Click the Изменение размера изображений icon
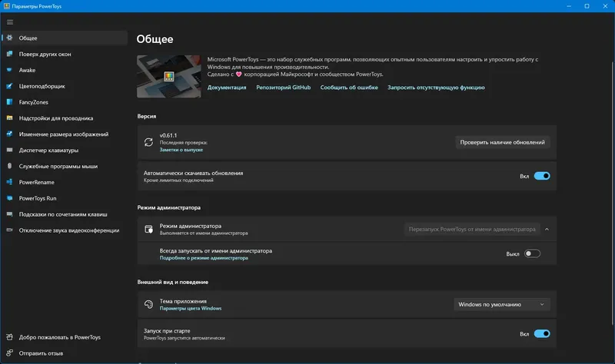This screenshot has width=615, height=364. (x=10, y=134)
